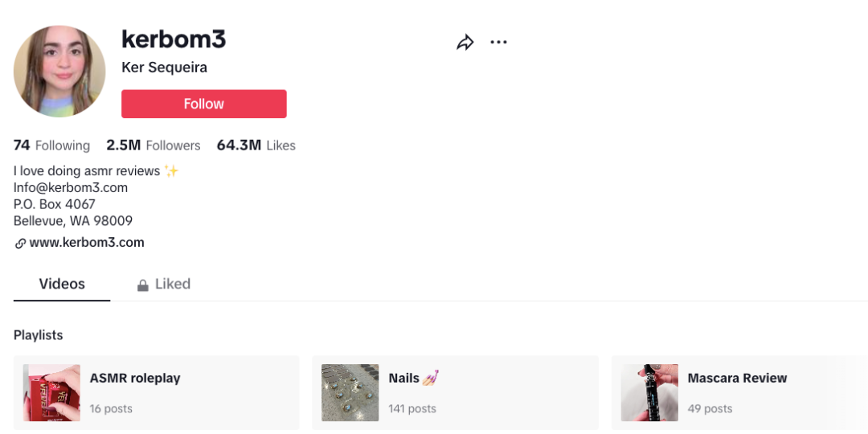Switch to the Videos tab
The height and width of the screenshot is (434, 868).
pos(62,284)
